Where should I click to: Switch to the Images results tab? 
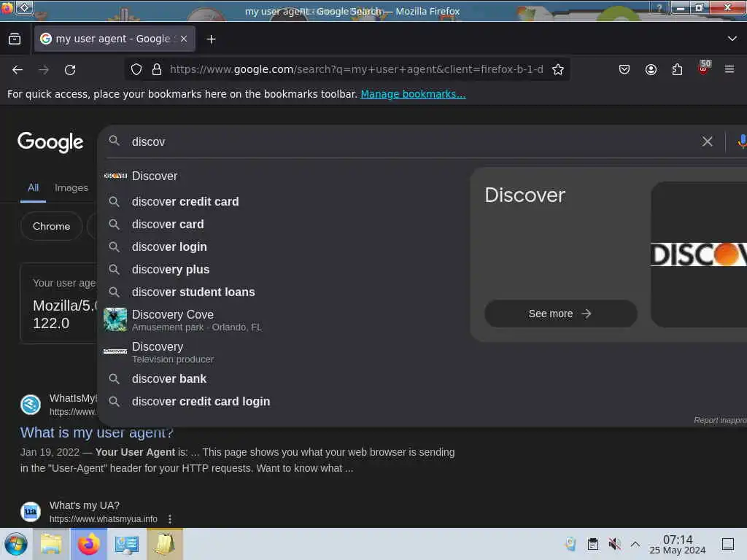(x=71, y=188)
